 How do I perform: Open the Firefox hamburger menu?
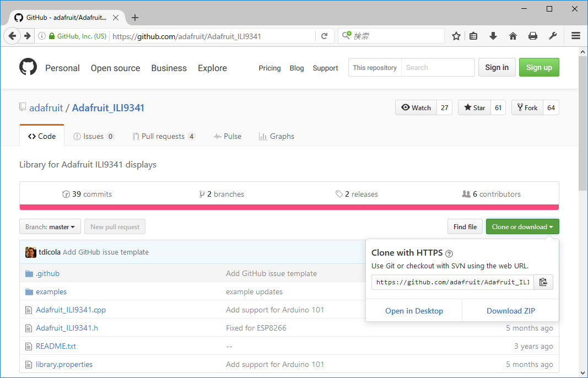click(x=576, y=36)
